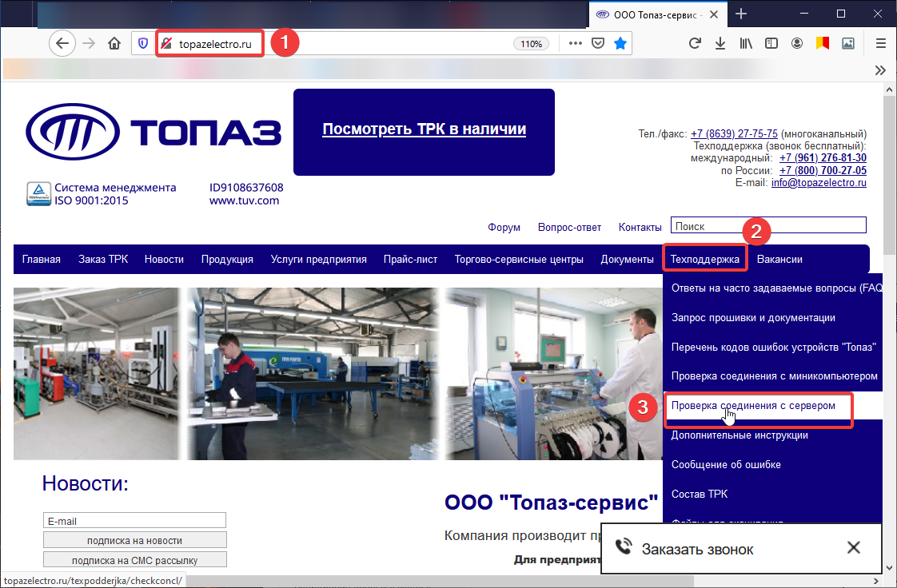
Task: Open the Library bookshelf icon
Action: point(746,43)
